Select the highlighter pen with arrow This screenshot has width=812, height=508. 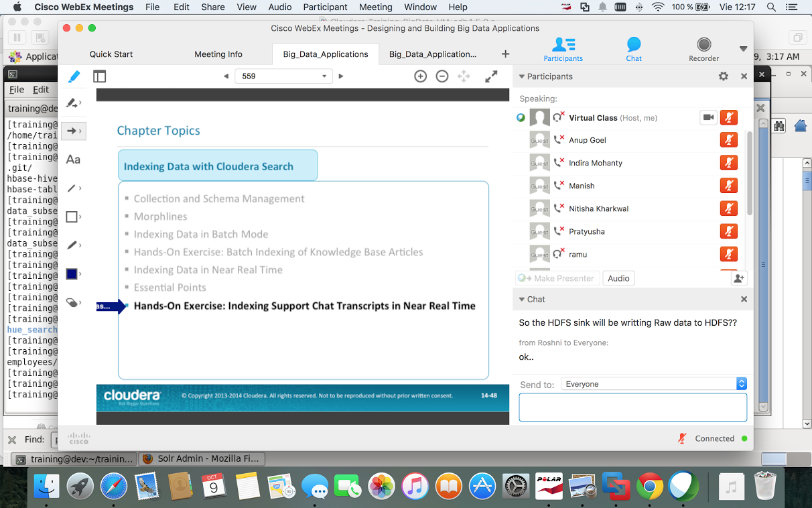point(73,103)
